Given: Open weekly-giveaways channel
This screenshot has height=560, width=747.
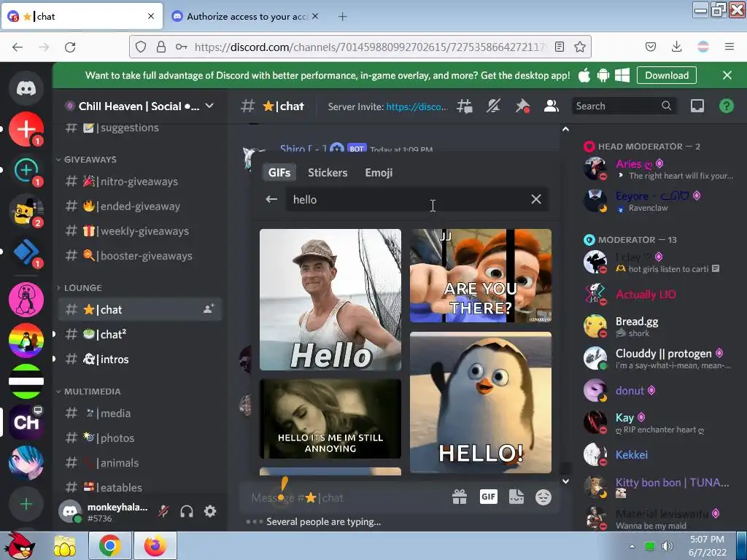Looking at the screenshot, I should click(x=140, y=230).
